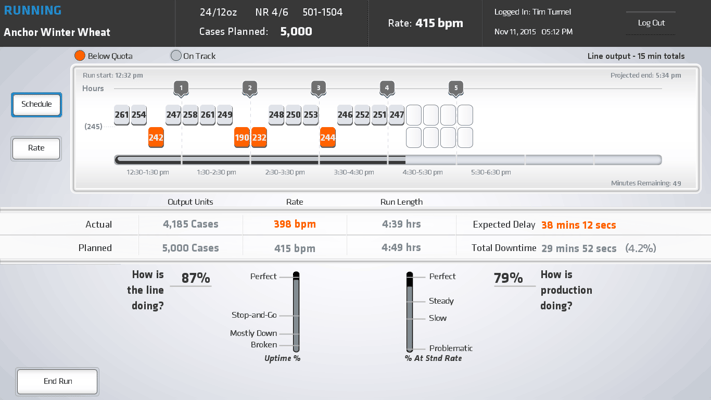Click the 29 mins 52 secs downtime

pos(579,249)
